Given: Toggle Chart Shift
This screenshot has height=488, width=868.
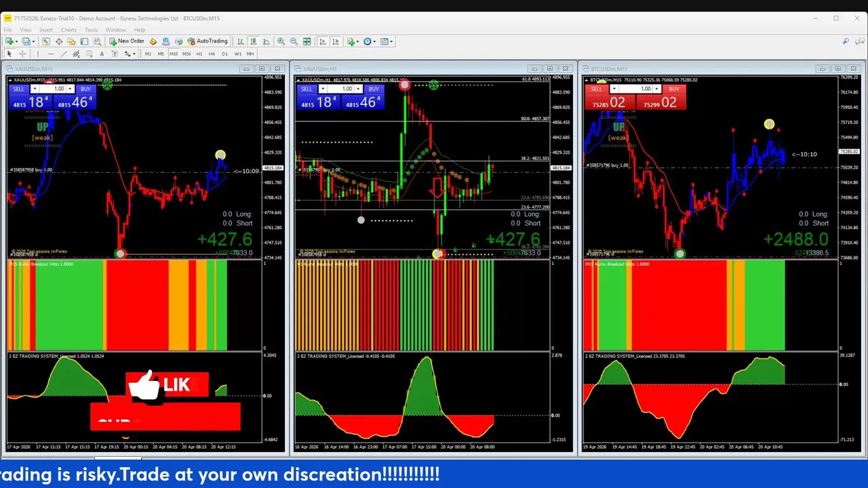Looking at the screenshot, I should [x=335, y=41].
